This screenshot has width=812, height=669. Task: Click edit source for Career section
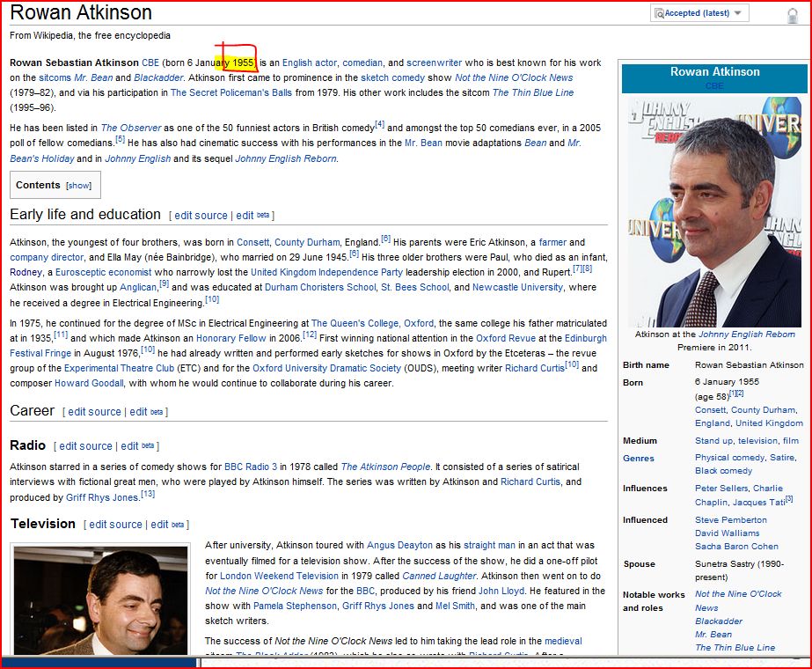pos(94,412)
